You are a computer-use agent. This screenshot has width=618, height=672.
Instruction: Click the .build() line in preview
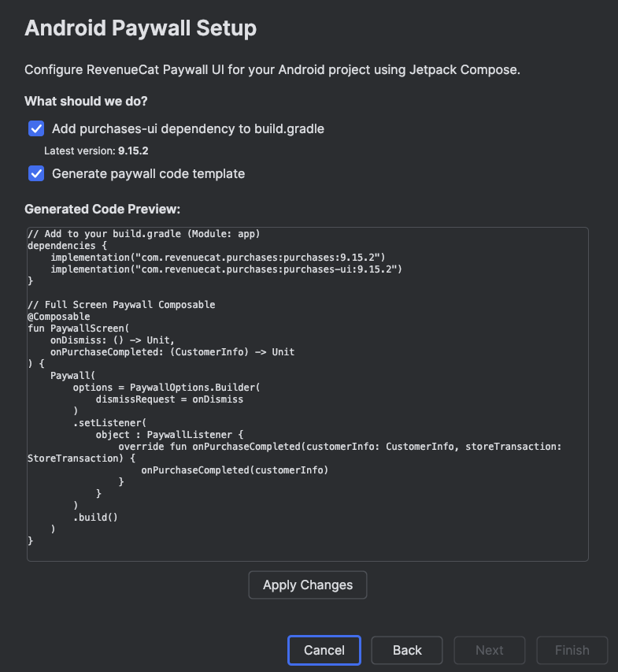(95, 518)
